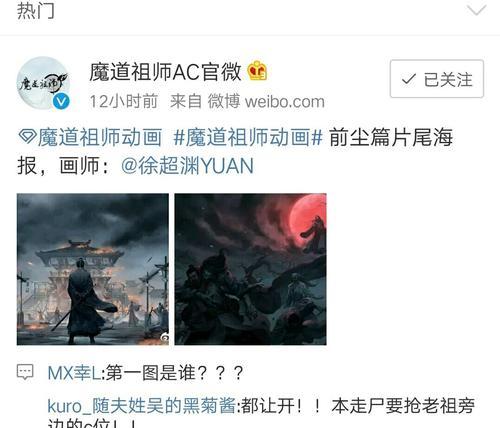Click the post text 前尘篇片尾海报
The height and width of the screenshot is (428, 500).
tap(391, 137)
